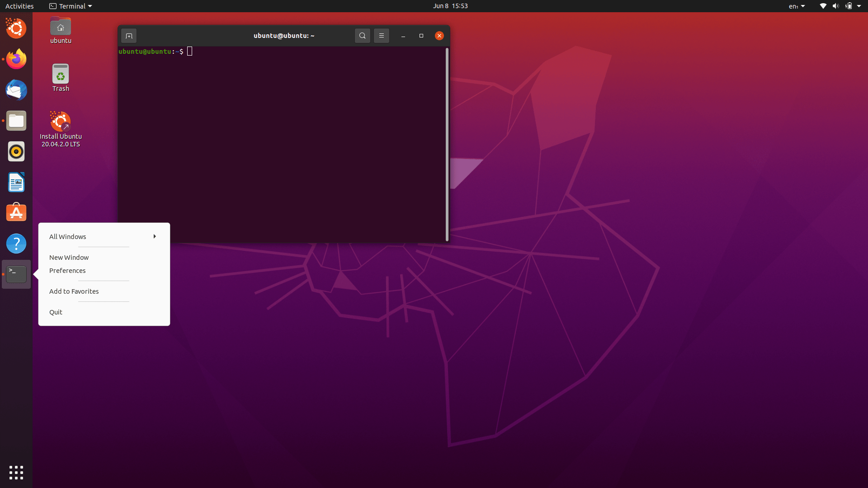Viewport: 868px width, 488px height.
Task: Click Add to Favorites
Action: click(x=104, y=291)
